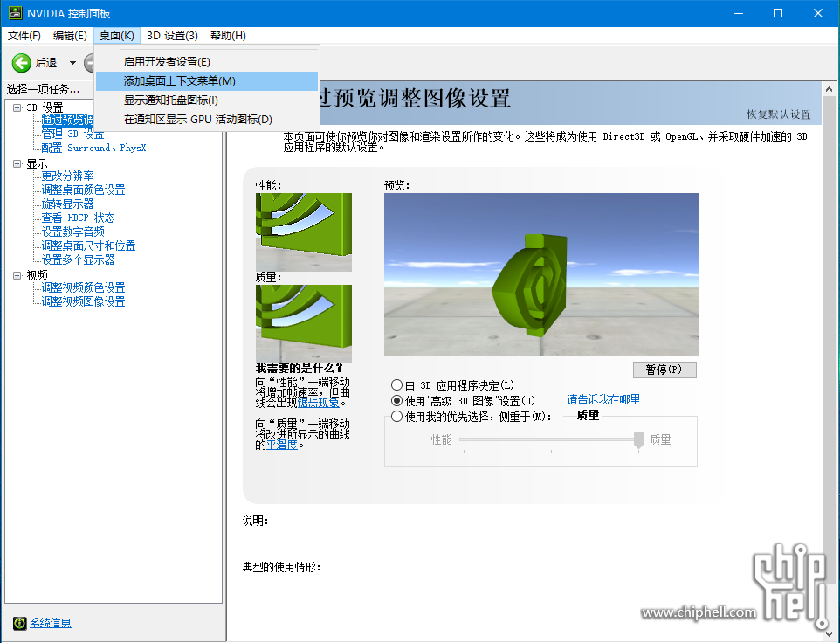Select radio 由 3D 应用程序决定(L)
This screenshot has width=840, height=643.
tap(397, 385)
